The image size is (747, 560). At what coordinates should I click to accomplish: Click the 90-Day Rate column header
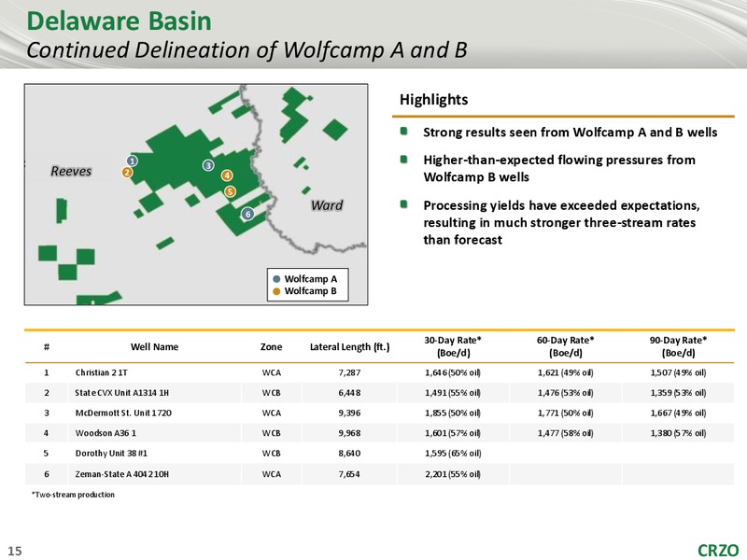(679, 346)
